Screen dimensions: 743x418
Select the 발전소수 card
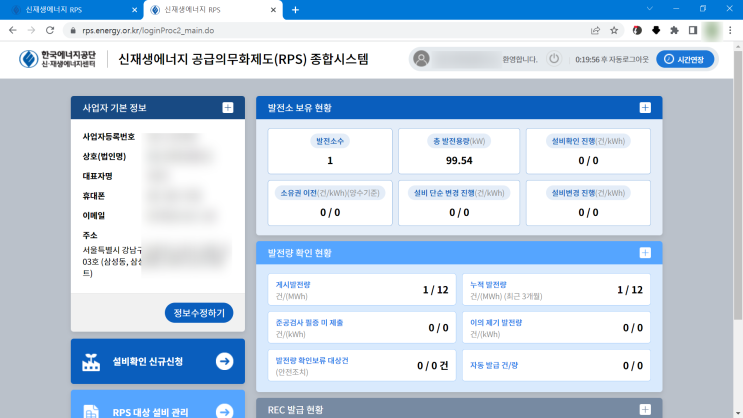tap(330, 151)
